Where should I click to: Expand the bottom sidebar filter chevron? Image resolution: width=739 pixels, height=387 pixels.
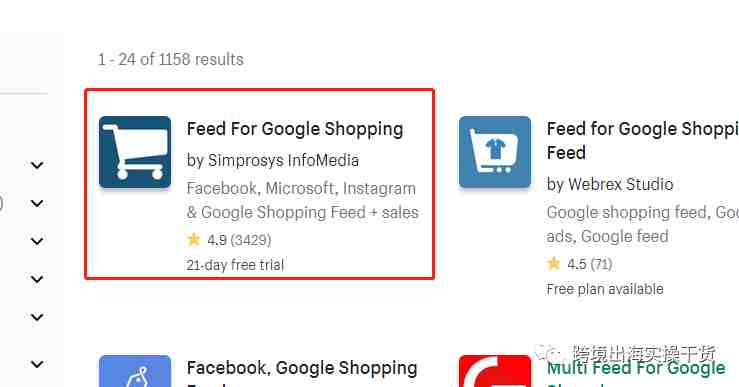(x=37, y=364)
